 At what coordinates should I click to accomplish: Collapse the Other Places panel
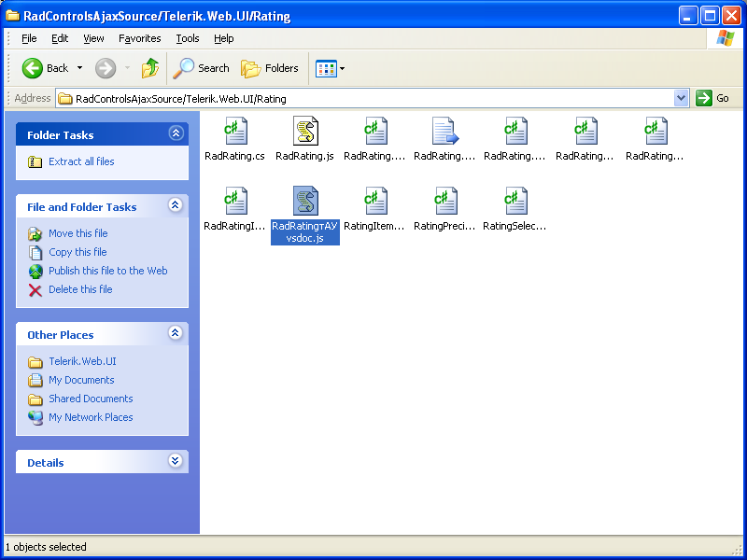[176, 333]
